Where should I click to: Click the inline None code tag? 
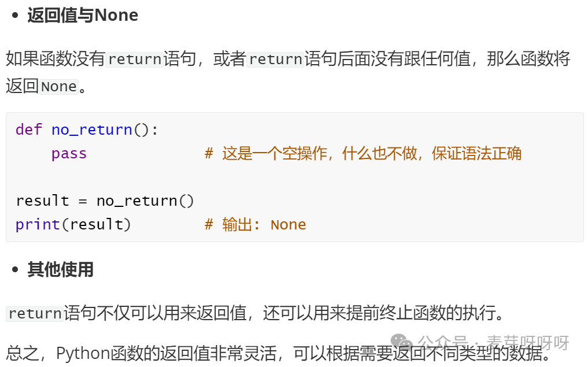click(x=59, y=87)
